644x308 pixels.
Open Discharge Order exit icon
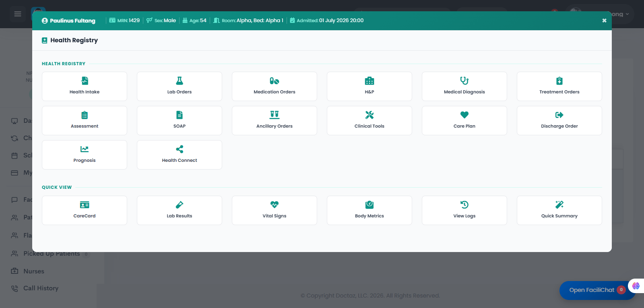coord(559,115)
